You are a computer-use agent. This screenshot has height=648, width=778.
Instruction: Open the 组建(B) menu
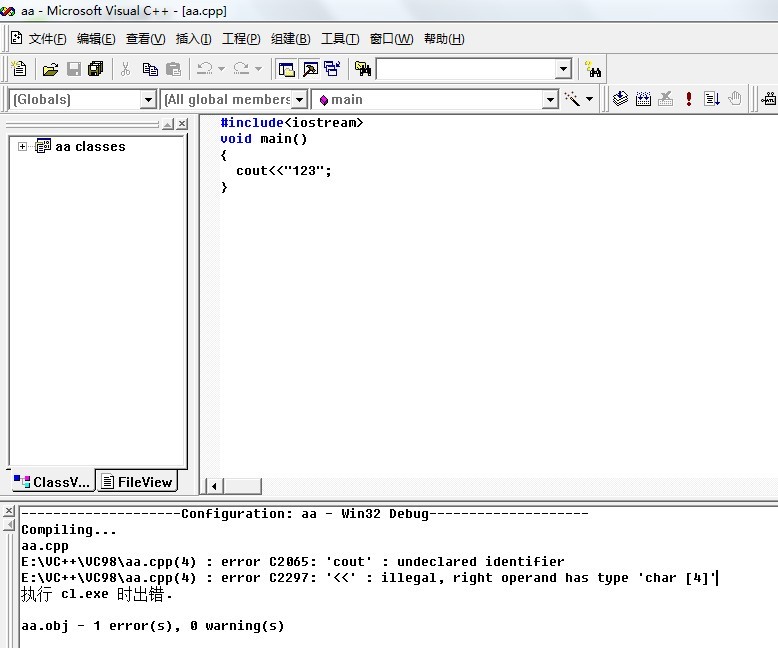(x=290, y=39)
